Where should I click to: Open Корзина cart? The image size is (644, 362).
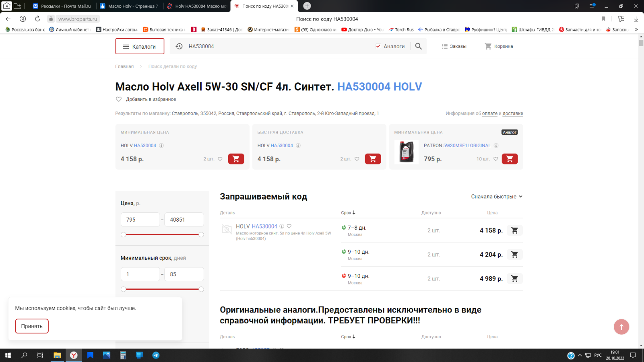pyautogui.click(x=499, y=46)
